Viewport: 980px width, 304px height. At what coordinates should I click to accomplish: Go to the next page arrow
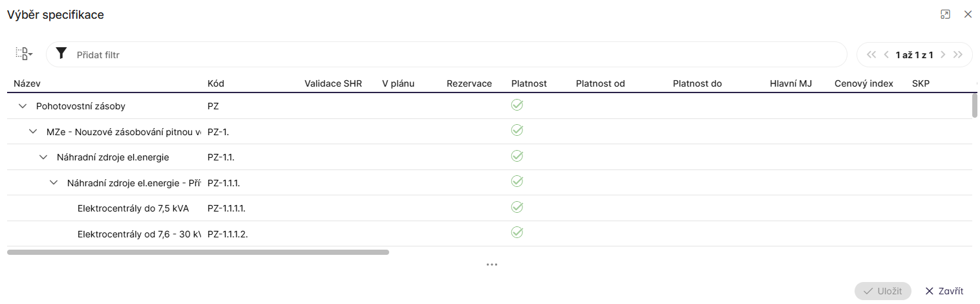pyautogui.click(x=943, y=55)
